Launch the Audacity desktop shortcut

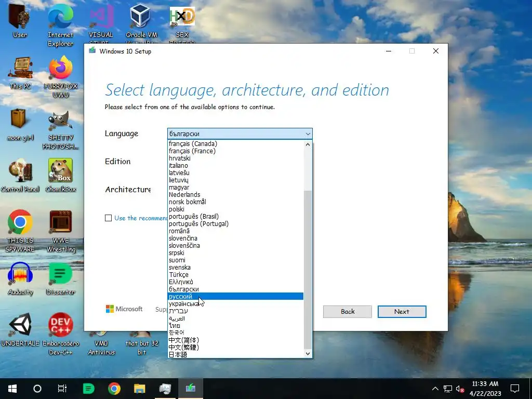coord(20,279)
